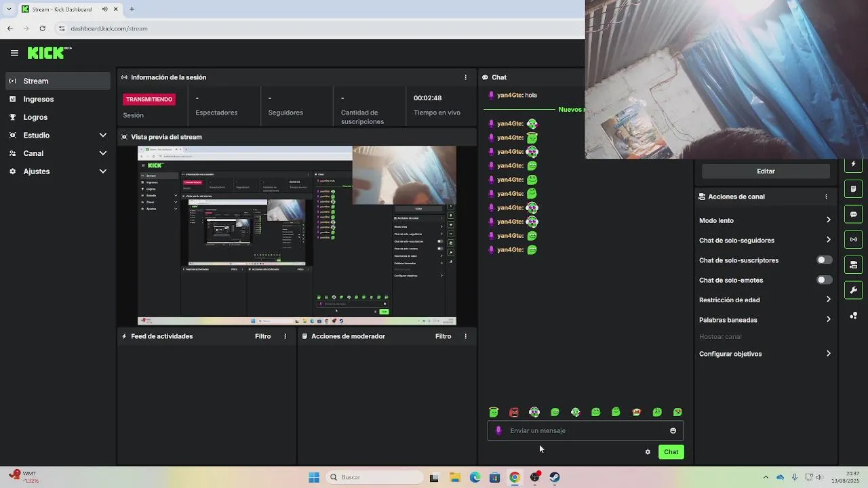The image size is (868, 488).
Task: Open the emoji picker in message box
Action: [673, 430]
